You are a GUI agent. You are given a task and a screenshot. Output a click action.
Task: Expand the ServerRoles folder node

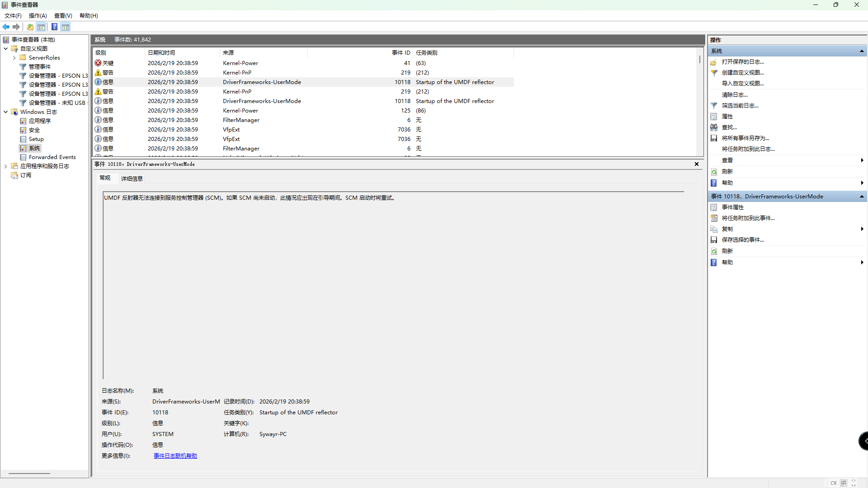click(x=14, y=58)
